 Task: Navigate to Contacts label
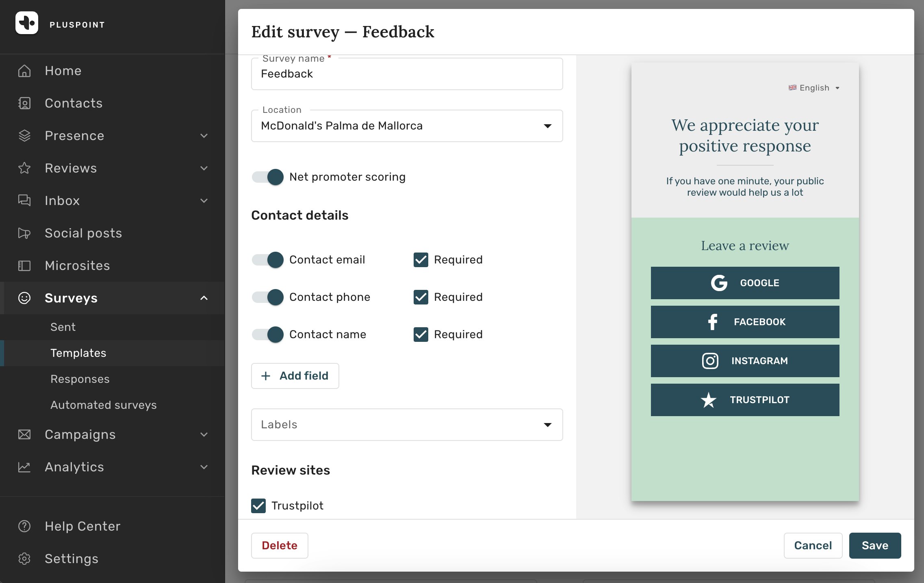[x=74, y=103]
